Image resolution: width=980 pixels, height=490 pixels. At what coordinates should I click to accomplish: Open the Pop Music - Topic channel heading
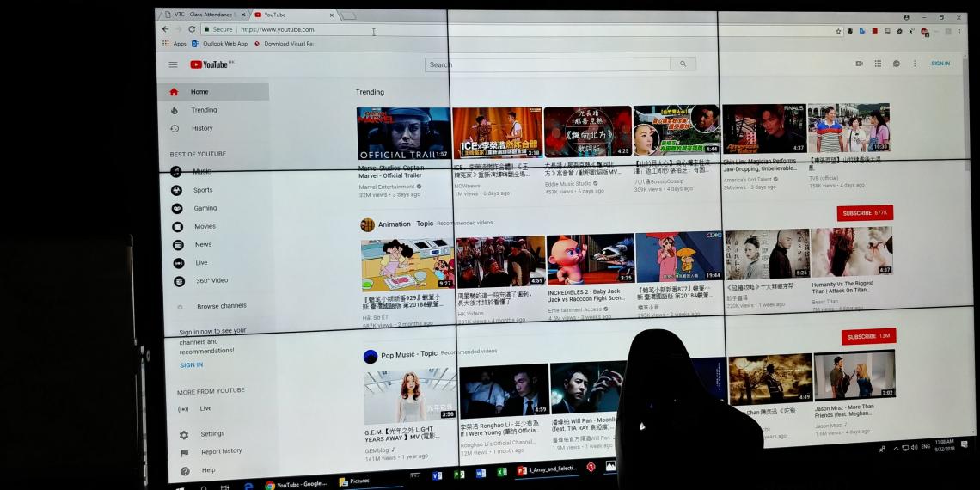point(409,354)
